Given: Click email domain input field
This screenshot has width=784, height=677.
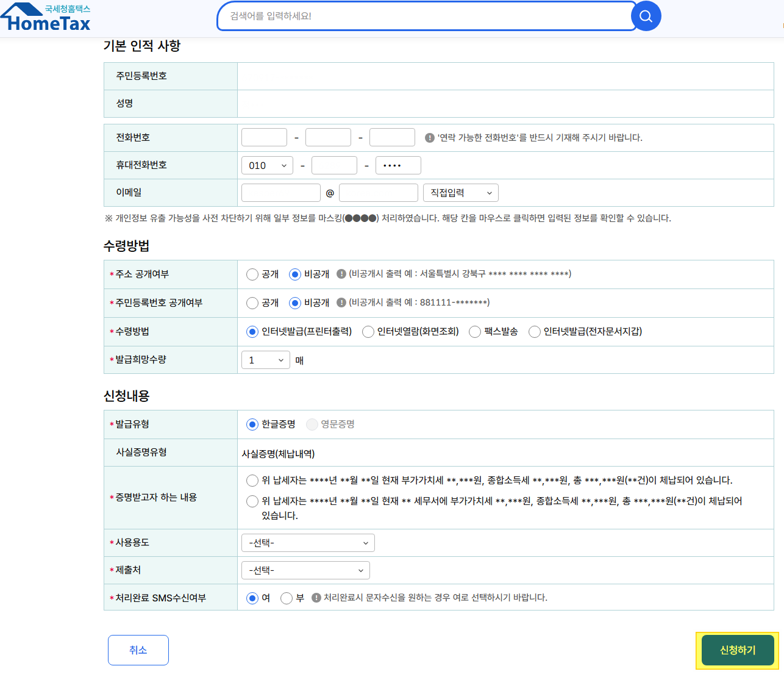Looking at the screenshot, I should (379, 193).
